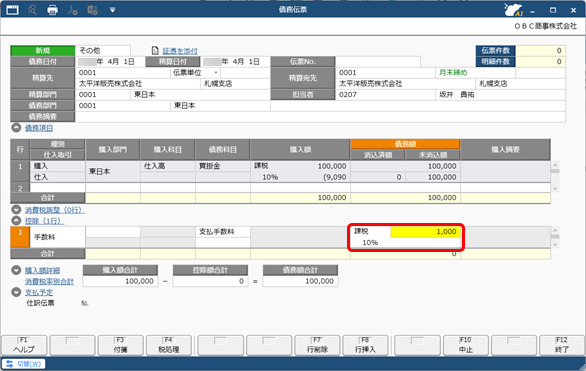
Task: Click the Excel export icon in toolbar
Action: click(92, 10)
